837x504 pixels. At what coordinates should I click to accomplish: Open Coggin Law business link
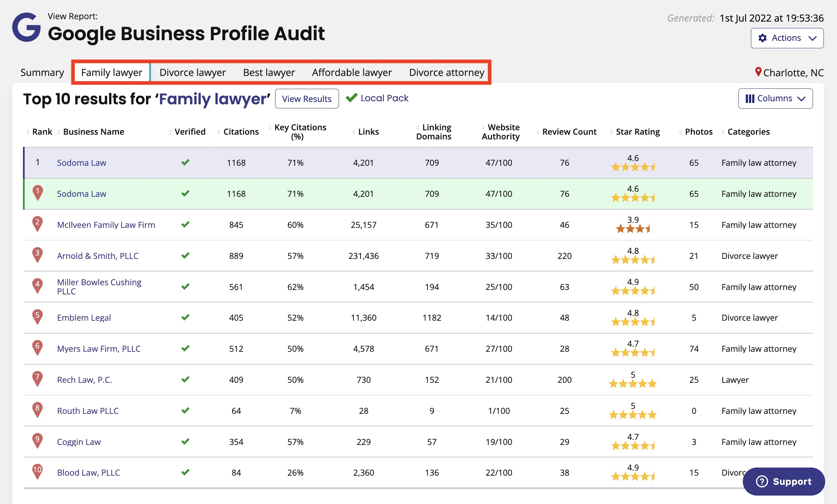click(x=79, y=442)
